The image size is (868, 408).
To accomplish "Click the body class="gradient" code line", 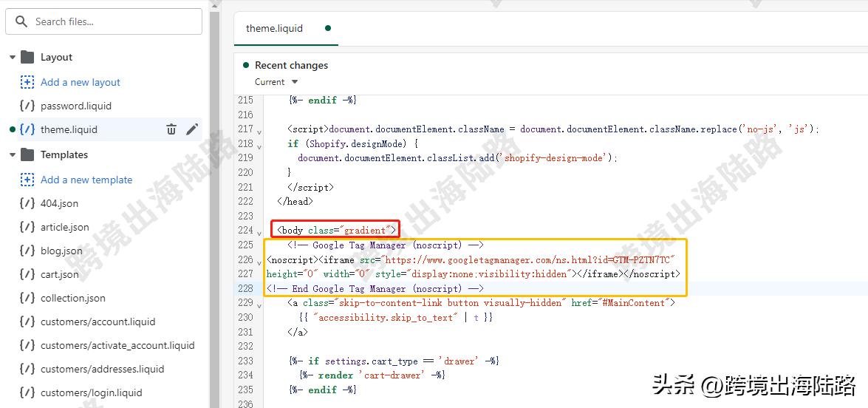I will pos(337,231).
